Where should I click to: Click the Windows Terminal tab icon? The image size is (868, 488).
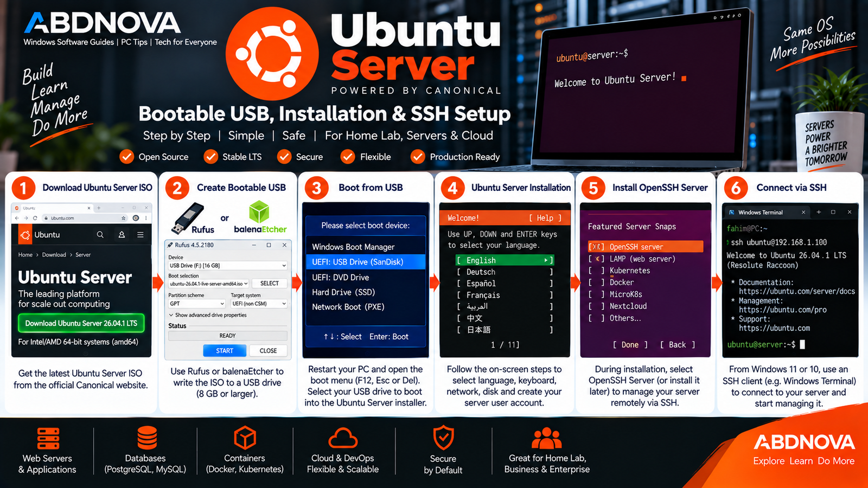click(x=732, y=213)
